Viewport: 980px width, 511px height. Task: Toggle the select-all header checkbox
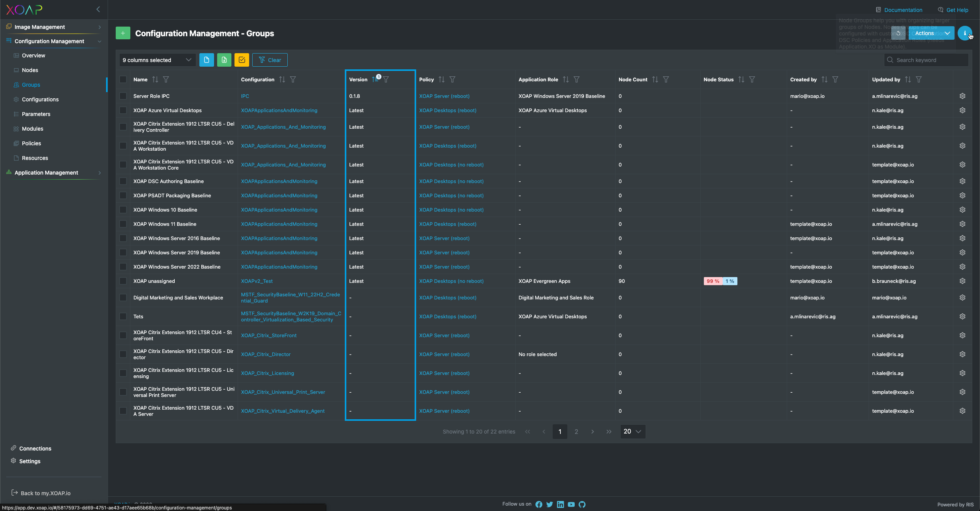(123, 79)
